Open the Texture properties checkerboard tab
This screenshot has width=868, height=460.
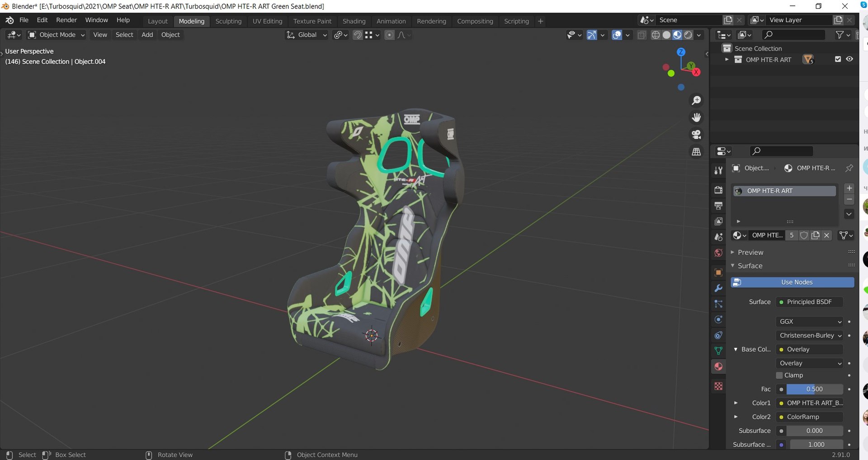pos(718,386)
